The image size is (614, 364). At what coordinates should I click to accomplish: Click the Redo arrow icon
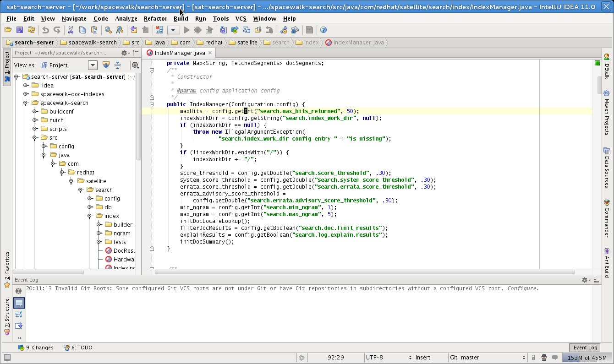click(57, 30)
